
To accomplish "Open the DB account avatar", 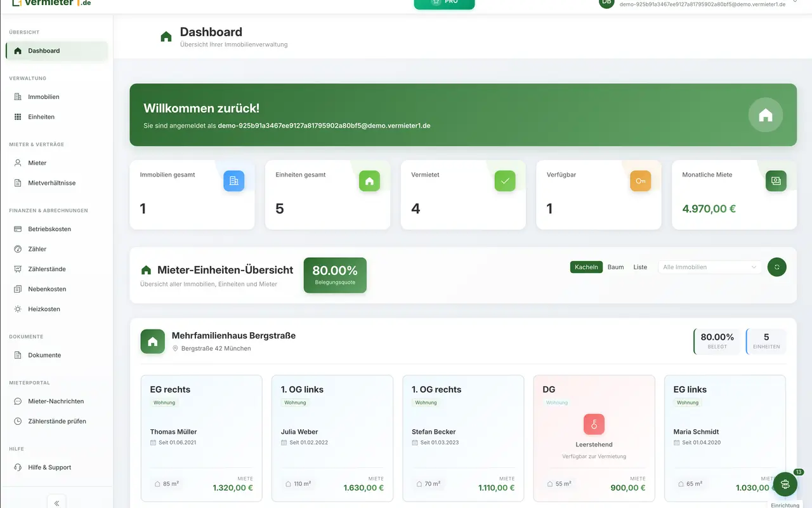I will (606, 3).
